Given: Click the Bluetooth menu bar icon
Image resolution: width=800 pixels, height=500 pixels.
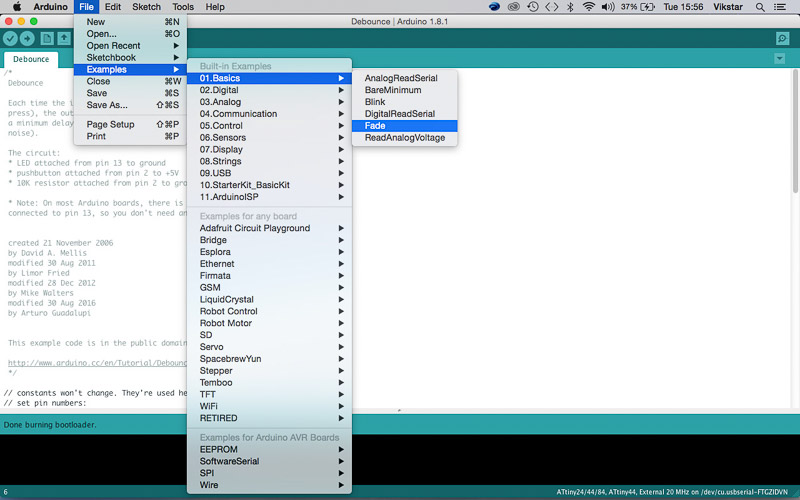Looking at the screenshot, I should pos(570,7).
